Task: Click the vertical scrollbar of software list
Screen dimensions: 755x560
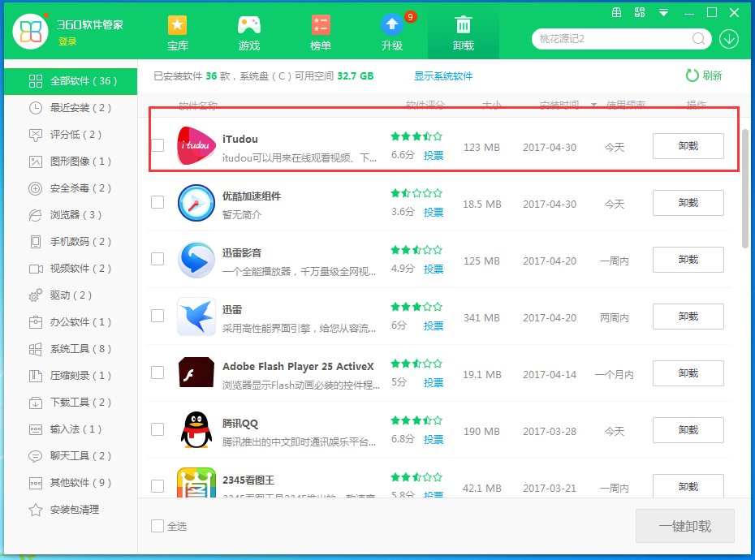Action: click(x=745, y=187)
